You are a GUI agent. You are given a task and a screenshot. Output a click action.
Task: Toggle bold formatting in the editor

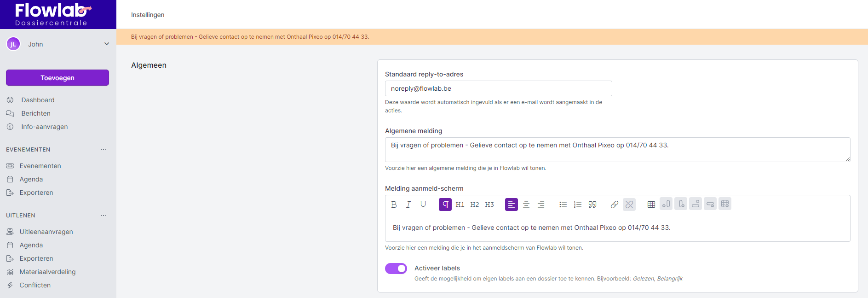[x=394, y=205]
